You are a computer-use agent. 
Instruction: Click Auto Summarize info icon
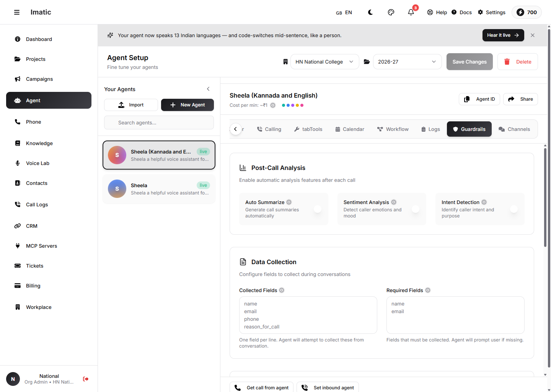coord(289,202)
